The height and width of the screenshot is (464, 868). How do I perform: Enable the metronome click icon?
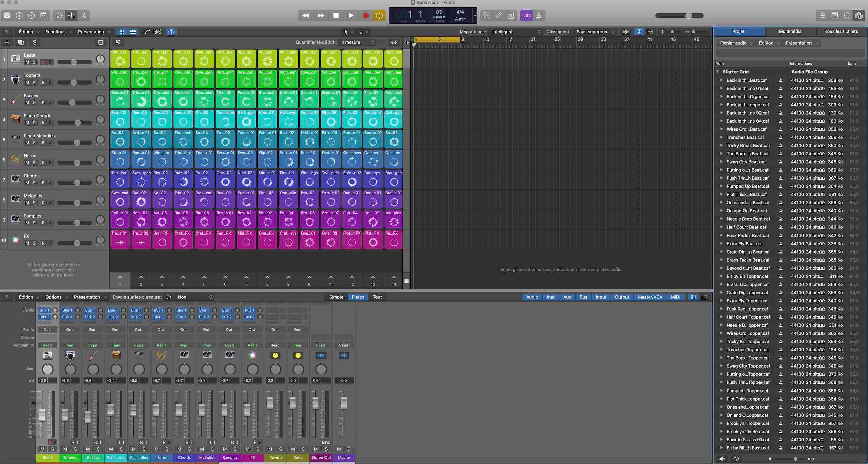(539, 15)
